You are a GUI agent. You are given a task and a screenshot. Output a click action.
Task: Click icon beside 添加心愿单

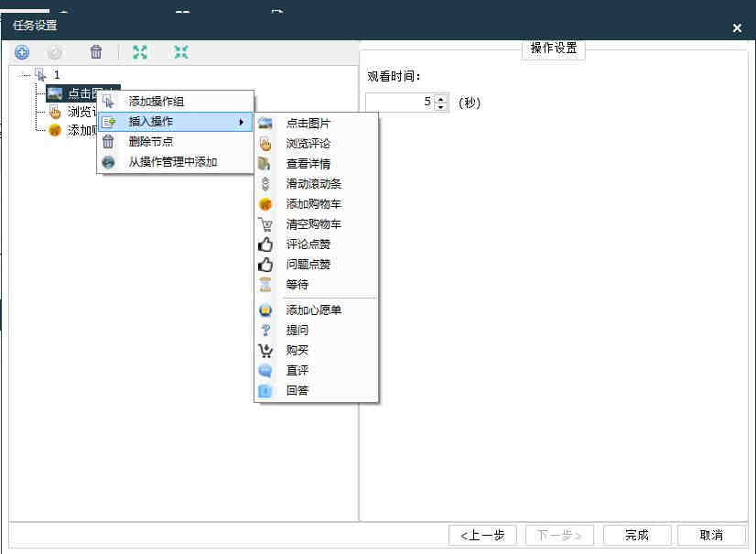[x=265, y=310]
